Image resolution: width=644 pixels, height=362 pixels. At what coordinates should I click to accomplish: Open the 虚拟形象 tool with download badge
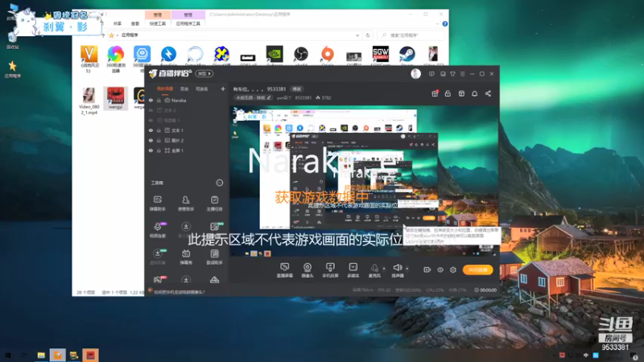pos(158,257)
